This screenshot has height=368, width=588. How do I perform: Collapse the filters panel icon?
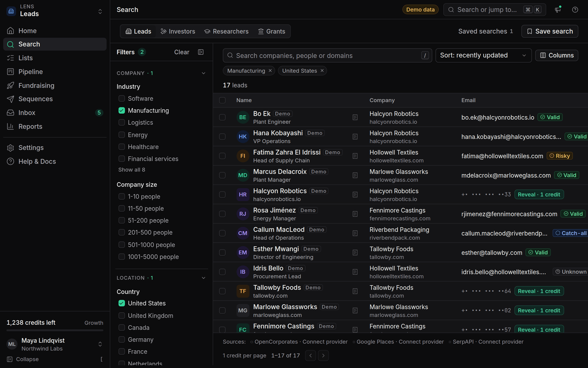coord(201,52)
